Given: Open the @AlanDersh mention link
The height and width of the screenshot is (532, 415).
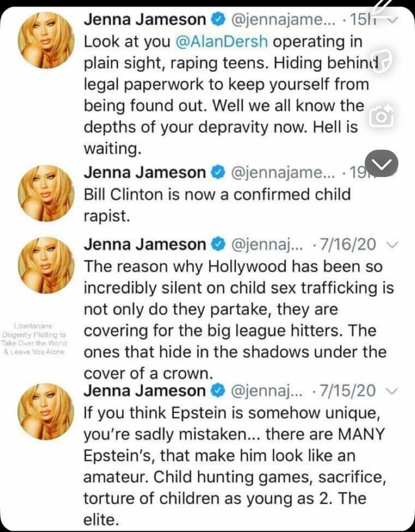Looking at the screenshot, I should tap(222, 42).
